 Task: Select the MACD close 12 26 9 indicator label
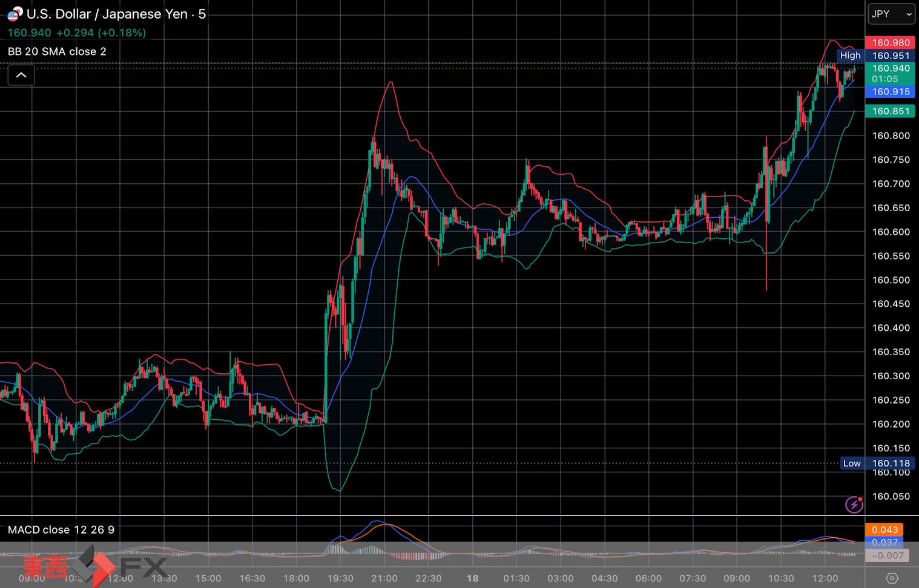[x=61, y=530]
